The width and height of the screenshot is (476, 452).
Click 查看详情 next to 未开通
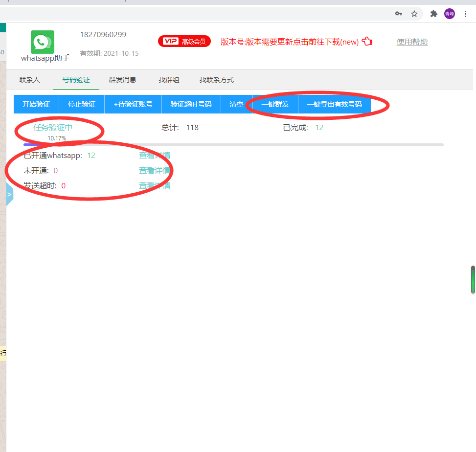coord(155,170)
